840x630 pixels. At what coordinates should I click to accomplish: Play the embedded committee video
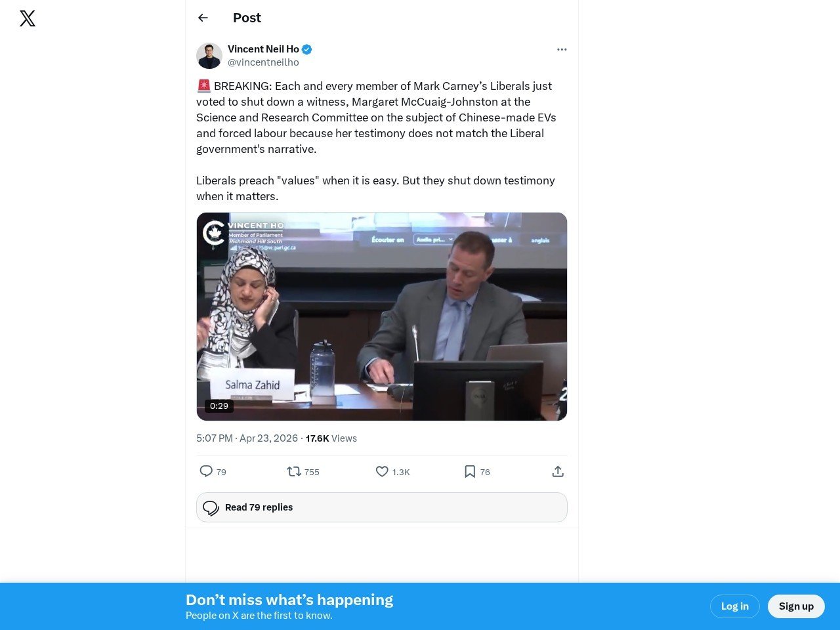(382, 316)
